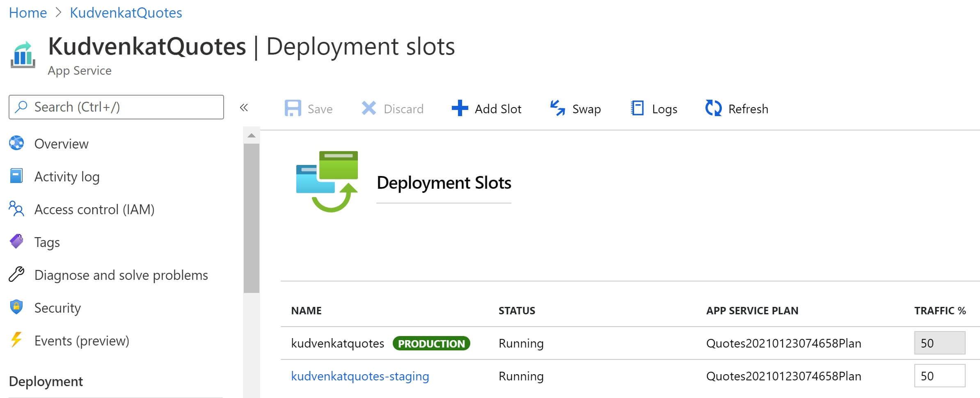
Task: Click Running status of production slot
Action: pos(521,343)
